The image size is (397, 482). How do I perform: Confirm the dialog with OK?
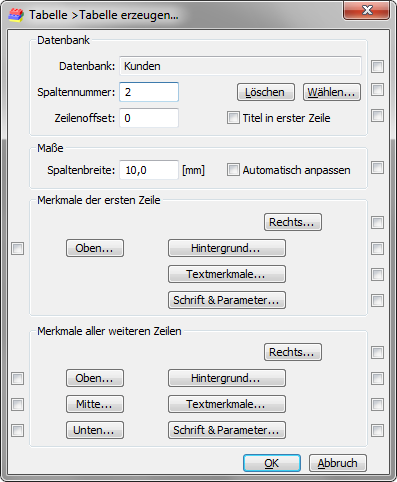coord(272,463)
